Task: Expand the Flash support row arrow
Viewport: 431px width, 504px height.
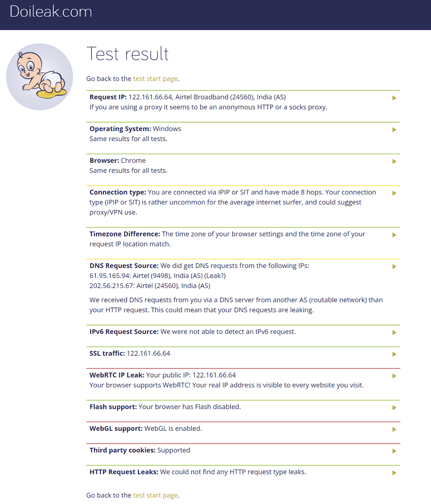Action: [x=394, y=408]
